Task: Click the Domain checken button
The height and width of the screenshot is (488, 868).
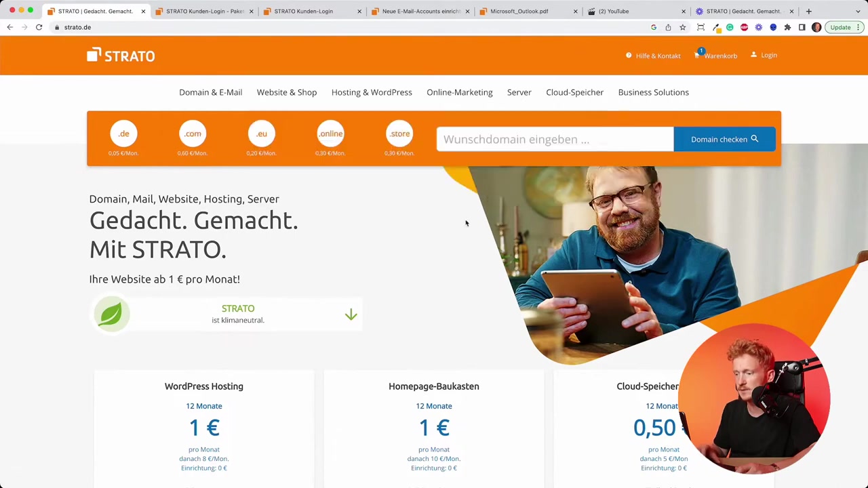Action: (x=724, y=139)
